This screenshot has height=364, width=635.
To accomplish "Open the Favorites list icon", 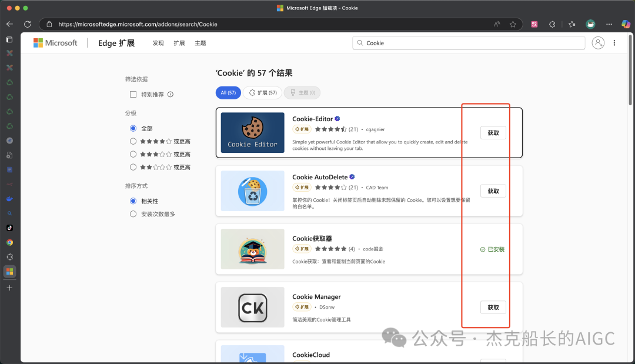I will point(572,24).
